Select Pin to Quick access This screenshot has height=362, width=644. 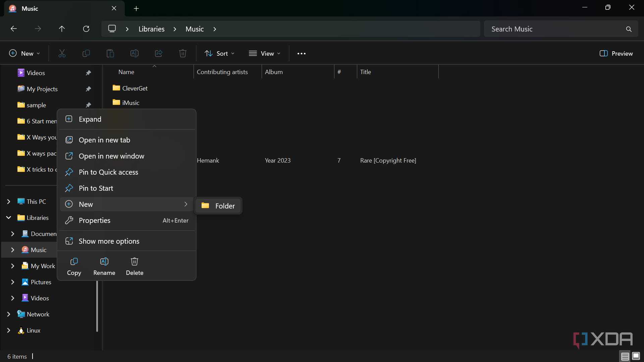[x=127, y=172]
